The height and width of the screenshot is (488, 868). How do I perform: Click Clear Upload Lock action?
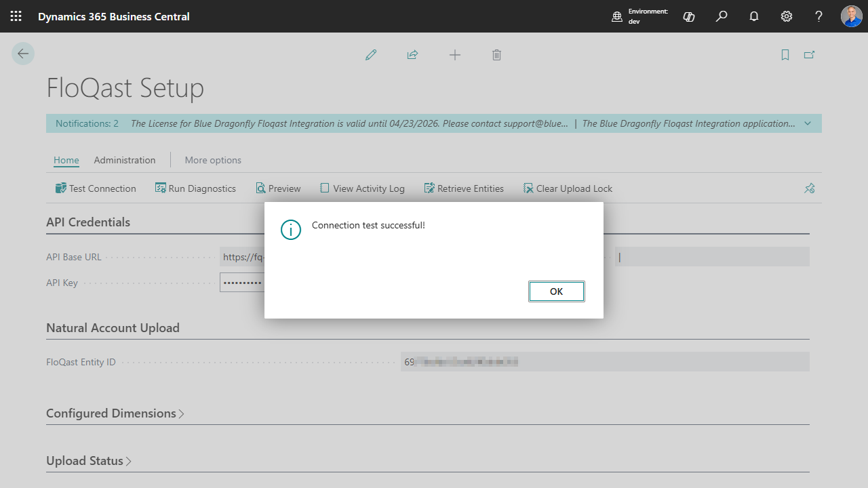tap(568, 188)
